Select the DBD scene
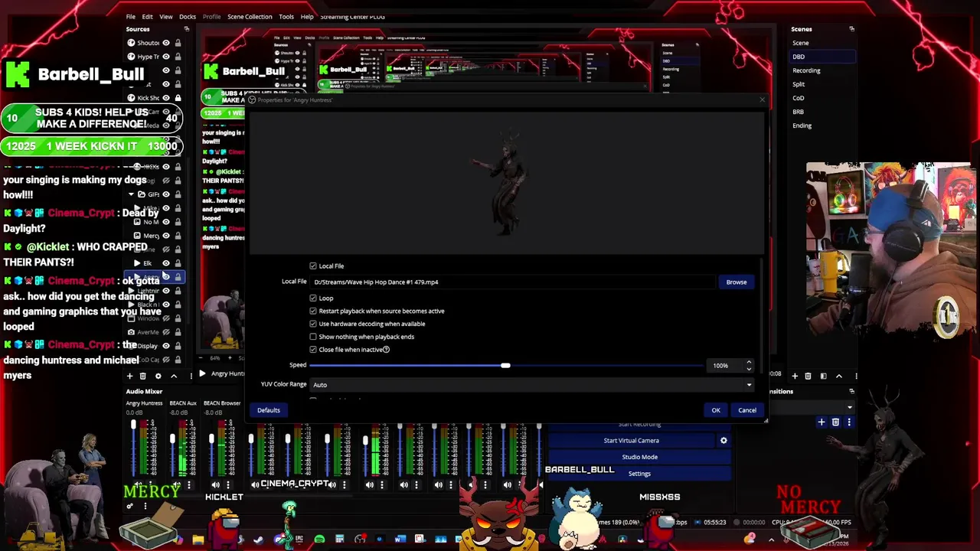The width and height of the screenshot is (980, 551). coord(823,57)
